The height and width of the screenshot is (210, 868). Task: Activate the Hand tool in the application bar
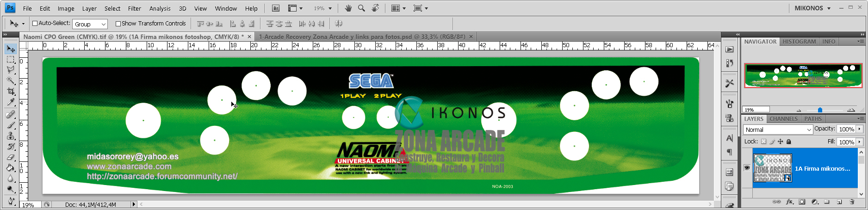pyautogui.click(x=348, y=8)
